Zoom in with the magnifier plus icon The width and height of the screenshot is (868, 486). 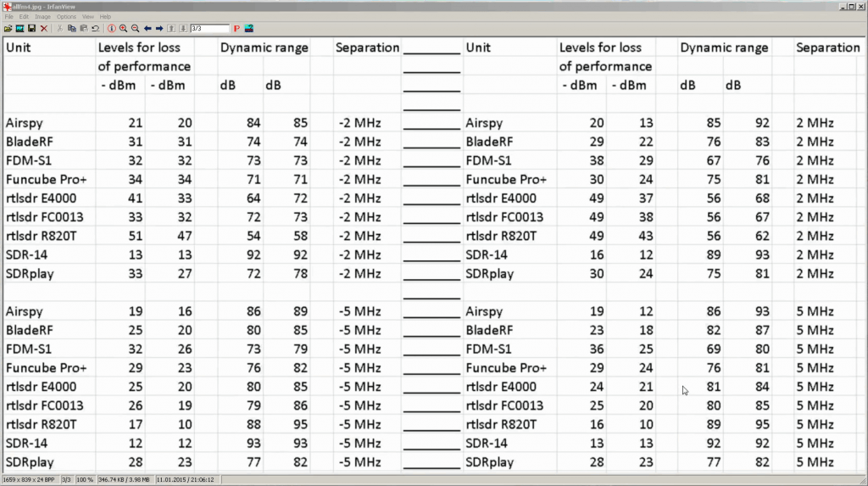click(124, 28)
